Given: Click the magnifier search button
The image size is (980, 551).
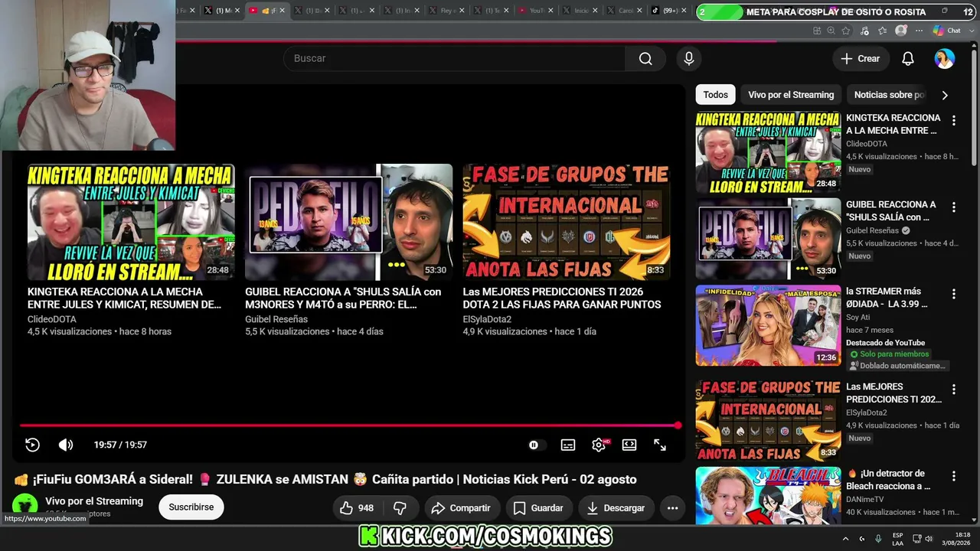Looking at the screenshot, I should (x=645, y=59).
